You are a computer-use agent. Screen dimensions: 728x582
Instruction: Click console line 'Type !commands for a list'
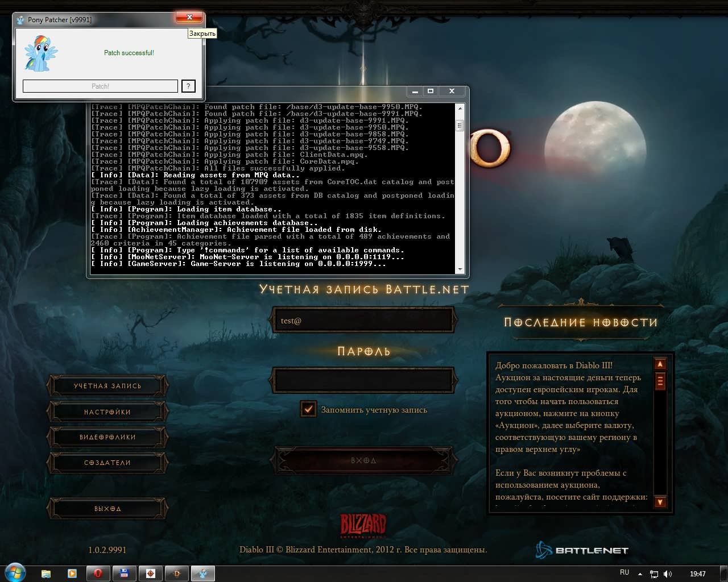(x=248, y=250)
